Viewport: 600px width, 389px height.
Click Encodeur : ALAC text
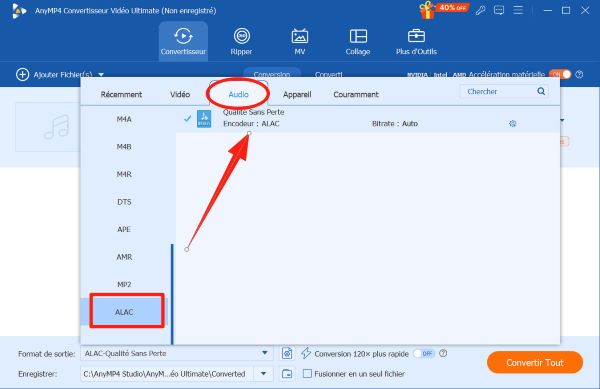(251, 124)
